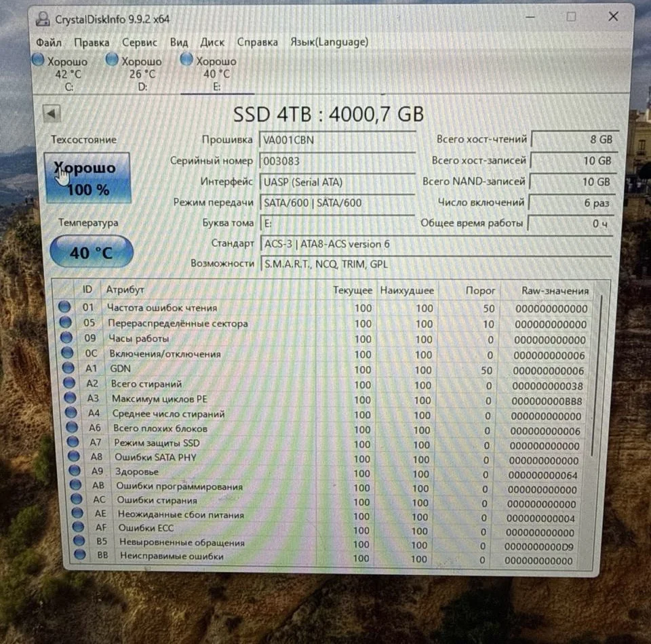Image resolution: width=651 pixels, height=644 pixels.
Task: Open the Диск menu
Action: (212, 42)
